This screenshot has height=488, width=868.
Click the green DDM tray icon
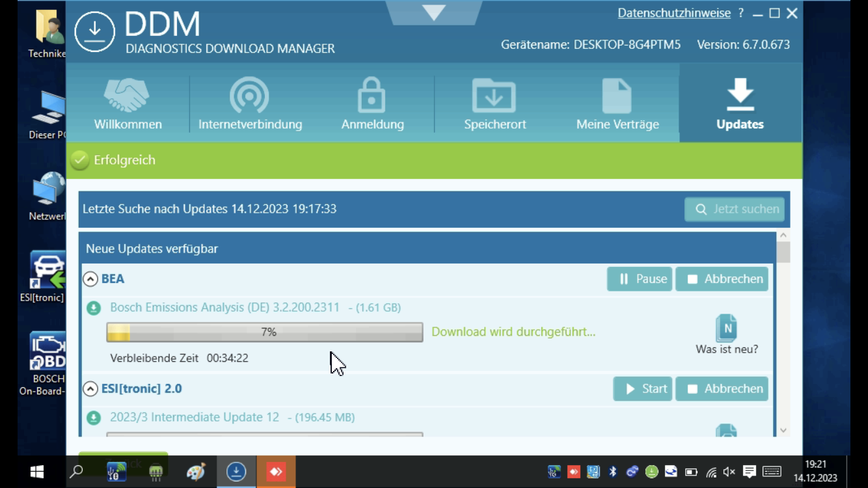(x=651, y=472)
